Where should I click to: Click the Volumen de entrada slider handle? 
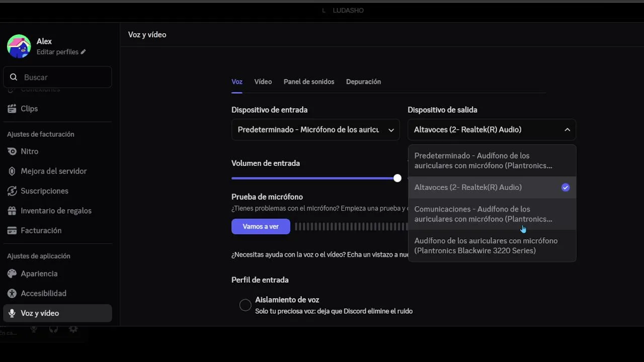click(397, 178)
